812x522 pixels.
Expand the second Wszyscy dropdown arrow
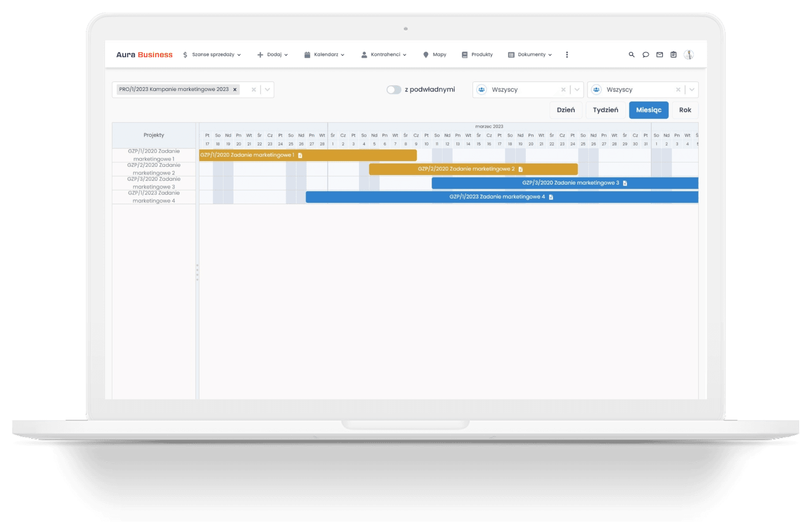(x=692, y=90)
